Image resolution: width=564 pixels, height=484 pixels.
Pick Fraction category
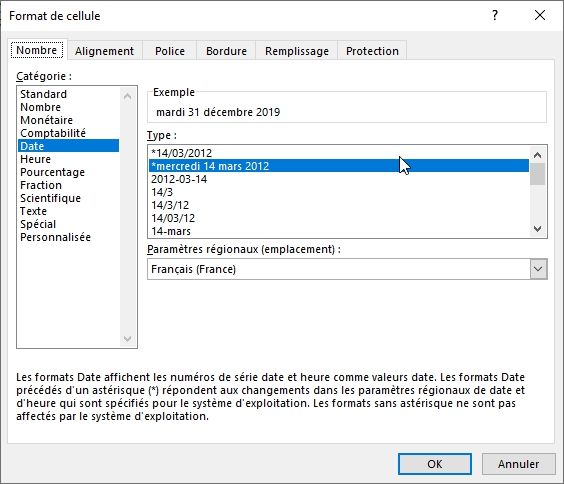68,185
